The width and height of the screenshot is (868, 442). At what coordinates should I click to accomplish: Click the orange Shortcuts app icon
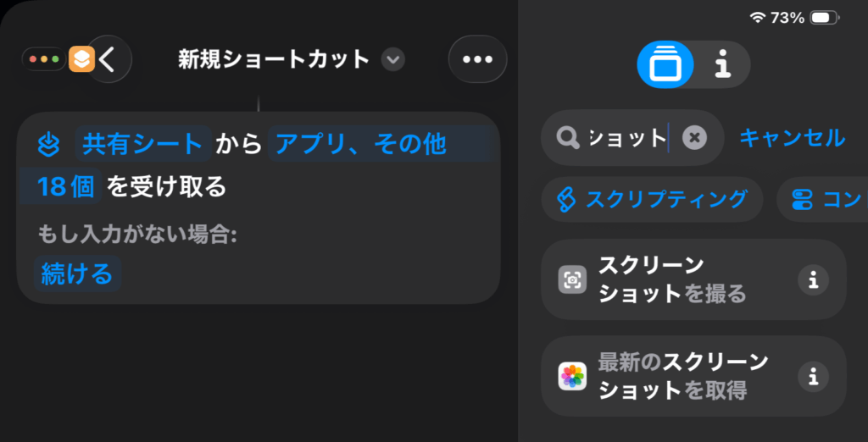(81, 59)
